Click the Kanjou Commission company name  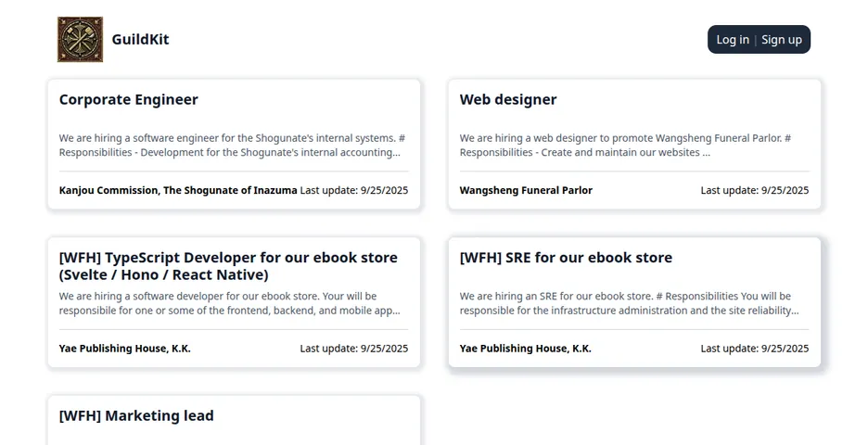pos(178,190)
